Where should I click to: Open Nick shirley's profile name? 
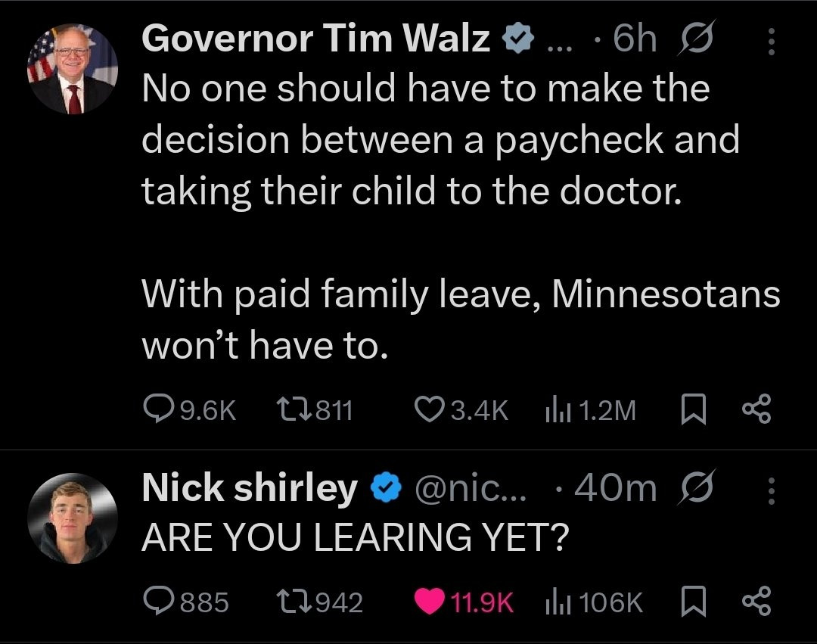click(x=250, y=490)
